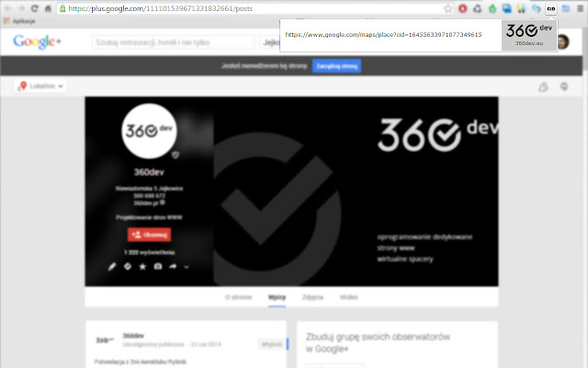This screenshot has width=588, height=368.
Task: Click the large 360dev cover logo
Action: [437, 134]
